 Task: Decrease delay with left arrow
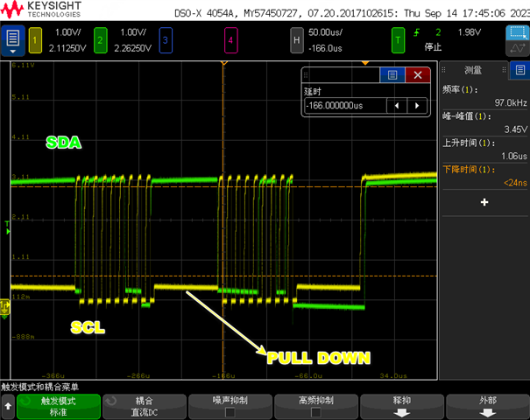(397, 106)
